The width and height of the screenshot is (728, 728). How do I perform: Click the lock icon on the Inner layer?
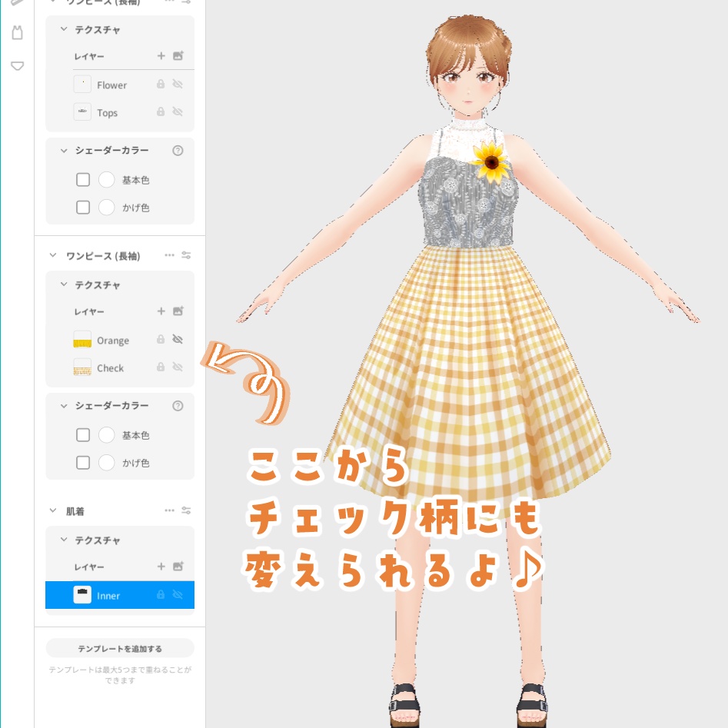click(x=159, y=594)
